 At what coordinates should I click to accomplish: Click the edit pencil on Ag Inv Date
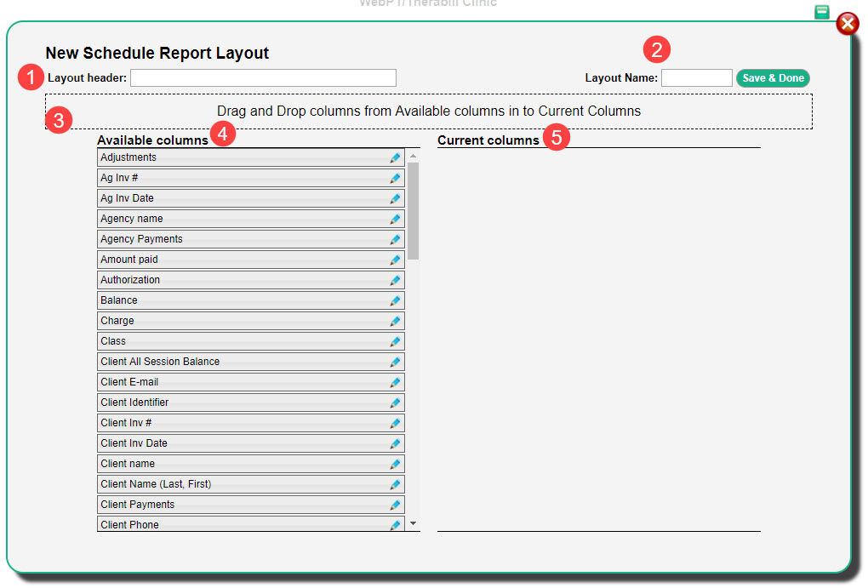point(395,199)
